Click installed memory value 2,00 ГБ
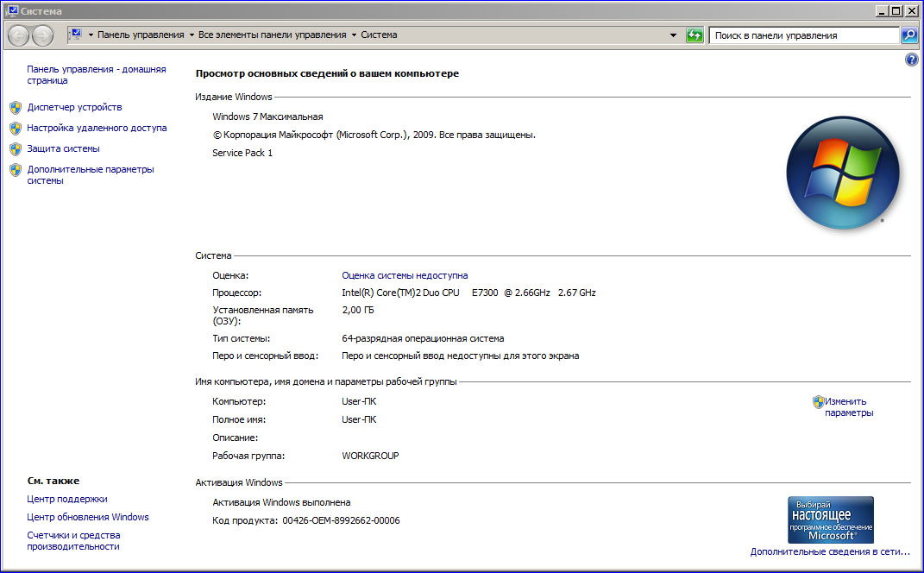This screenshot has height=573, width=924. (x=358, y=310)
